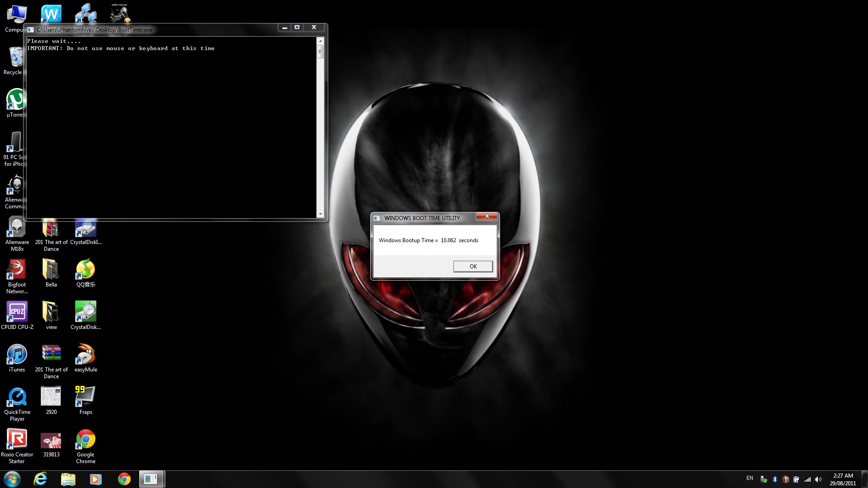Screen dimensions: 868x488
Task: Select the Alienware M18x desktop icon
Action: pyautogui.click(x=17, y=234)
